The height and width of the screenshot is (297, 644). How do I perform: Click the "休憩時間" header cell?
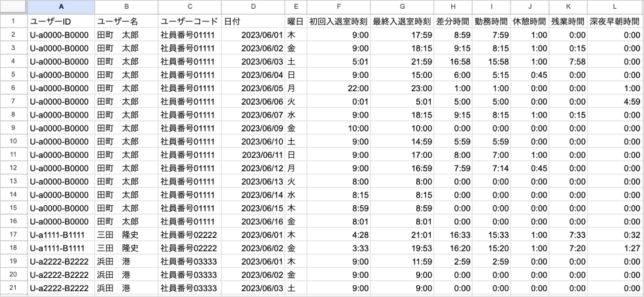point(529,21)
